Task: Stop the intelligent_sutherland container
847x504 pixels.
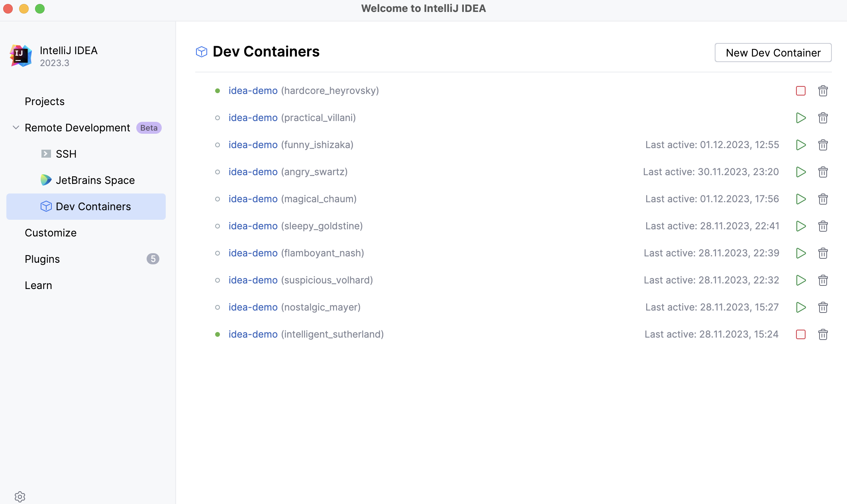Action: tap(801, 334)
